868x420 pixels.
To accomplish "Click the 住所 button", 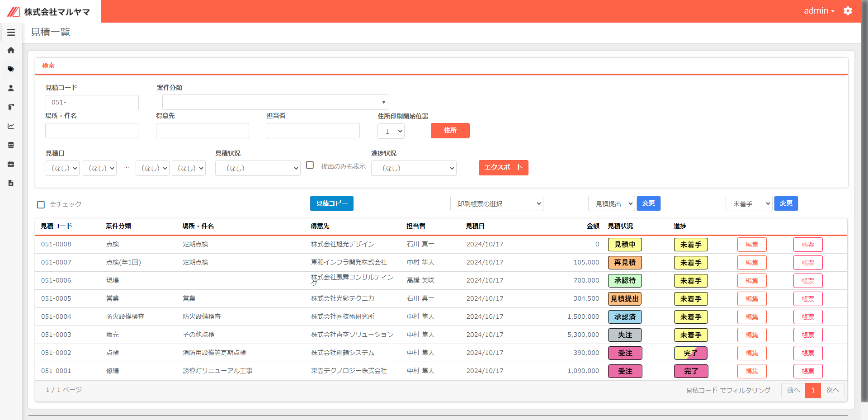I will tap(450, 131).
